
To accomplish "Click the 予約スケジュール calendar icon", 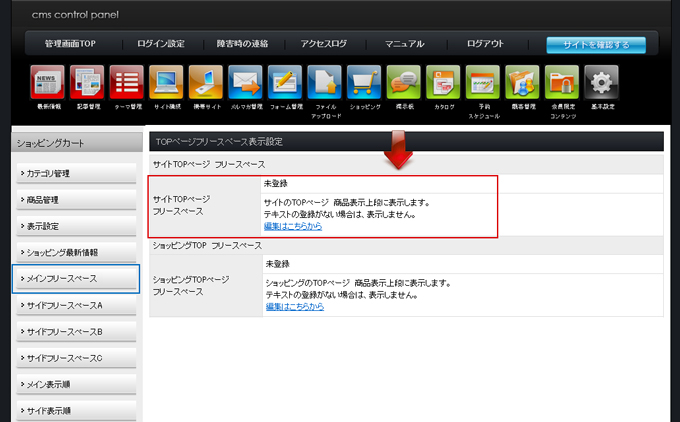I will 483,82.
